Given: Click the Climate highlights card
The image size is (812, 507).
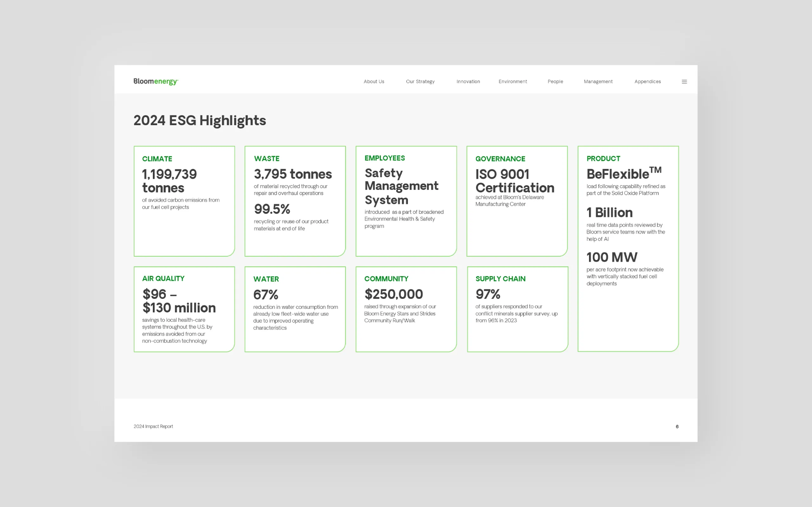Looking at the screenshot, I should click(184, 201).
